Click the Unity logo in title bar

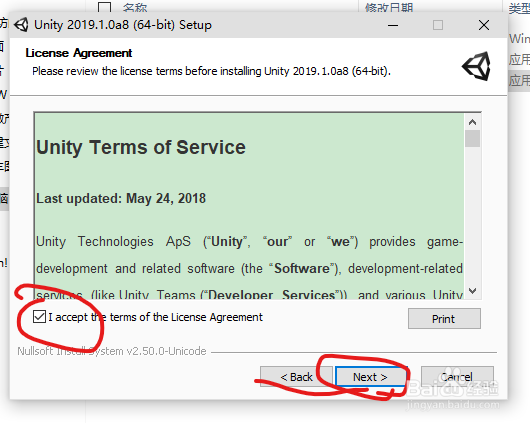pyautogui.click(x=22, y=25)
